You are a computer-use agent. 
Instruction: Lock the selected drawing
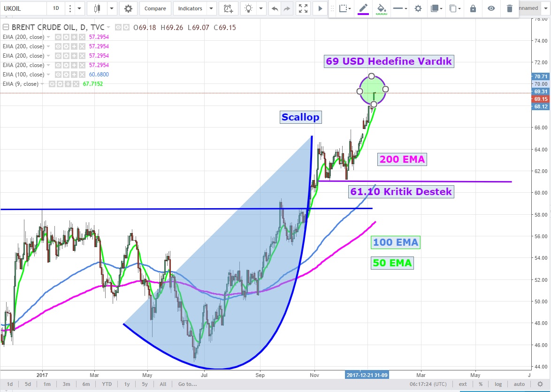[473, 8]
